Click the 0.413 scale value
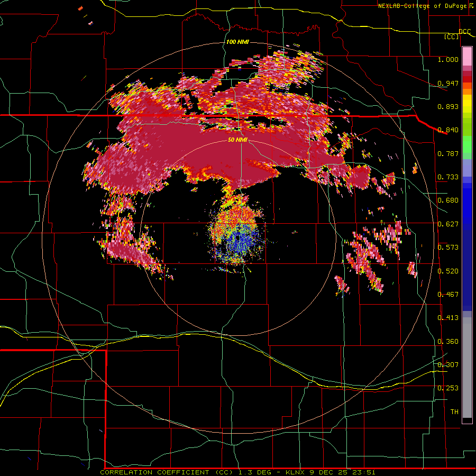 click(448, 318)
